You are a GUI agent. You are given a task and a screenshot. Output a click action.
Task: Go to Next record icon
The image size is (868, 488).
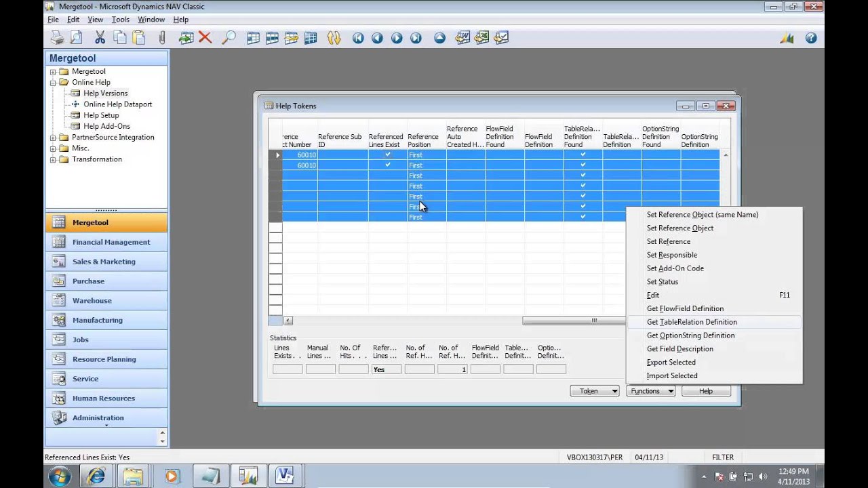[x=397, y=38]
